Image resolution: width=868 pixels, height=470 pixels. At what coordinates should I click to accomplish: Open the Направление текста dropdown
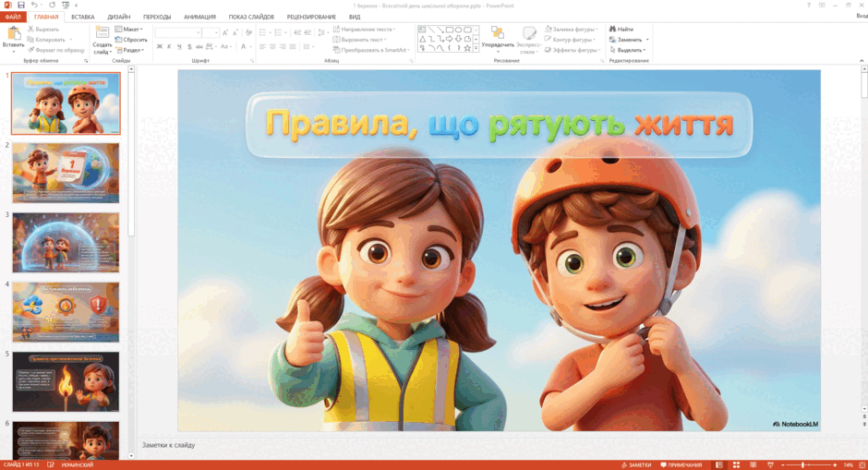click(x=365, y=29)
